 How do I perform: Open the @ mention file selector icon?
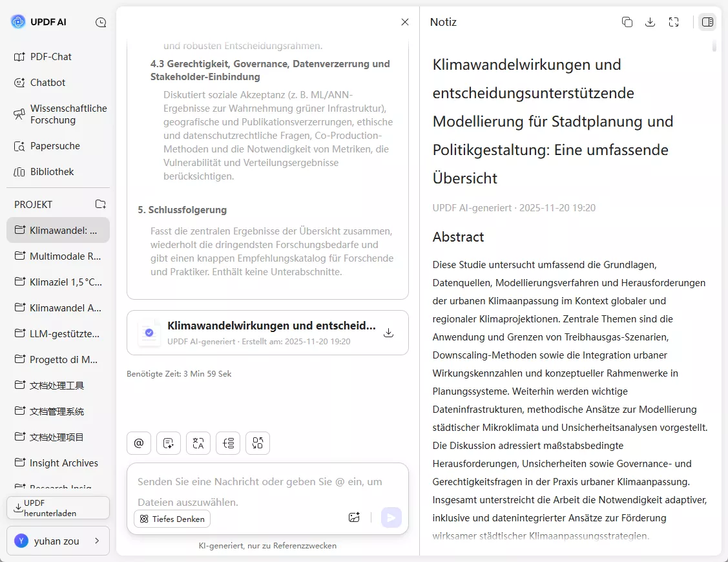(139, 443)
